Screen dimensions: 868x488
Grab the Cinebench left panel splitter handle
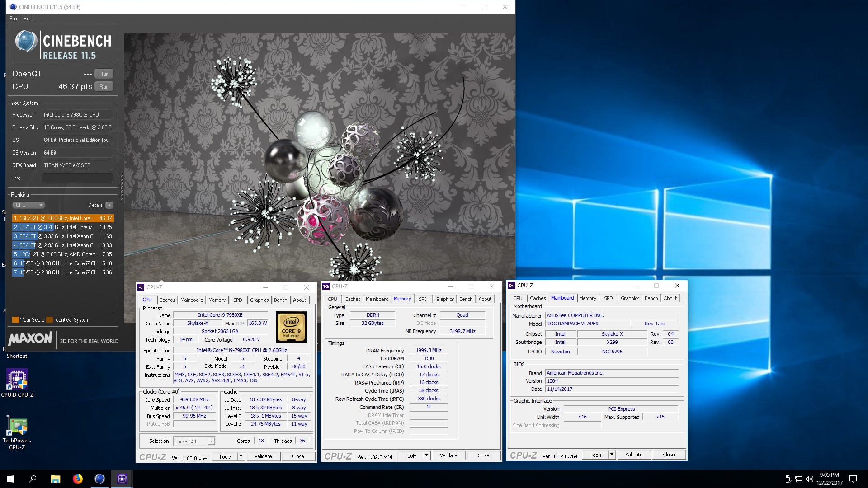[121, 186]
